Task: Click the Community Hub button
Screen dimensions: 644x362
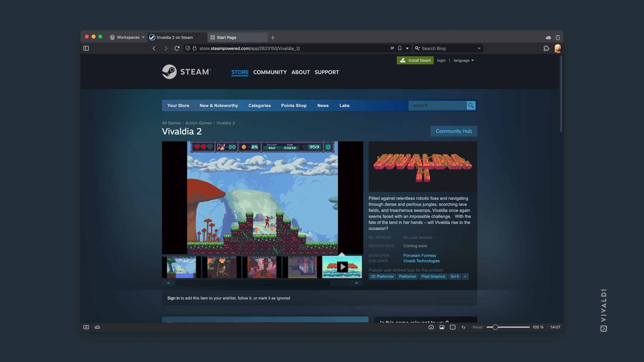Action: tap(454, 131)
